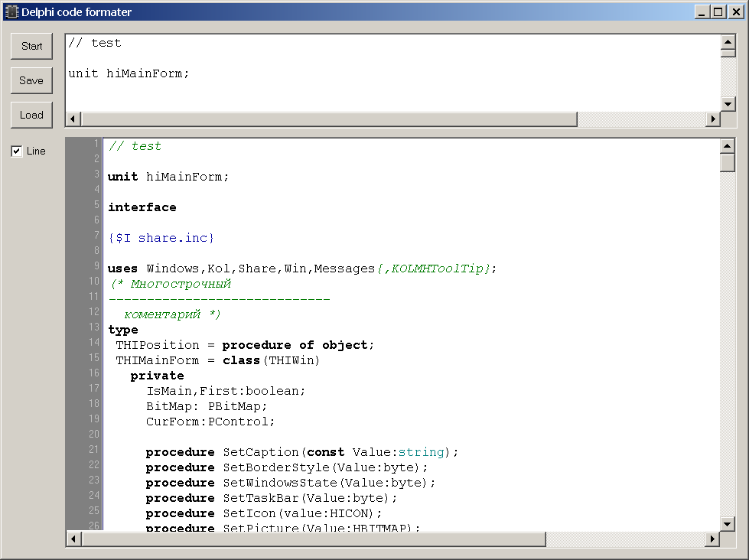Image resolution: width=749 pixels, height=560 pixels.
Task: Click 'procedure of object' on line 14
Action: pyautogui.click(x=295, y=345)
